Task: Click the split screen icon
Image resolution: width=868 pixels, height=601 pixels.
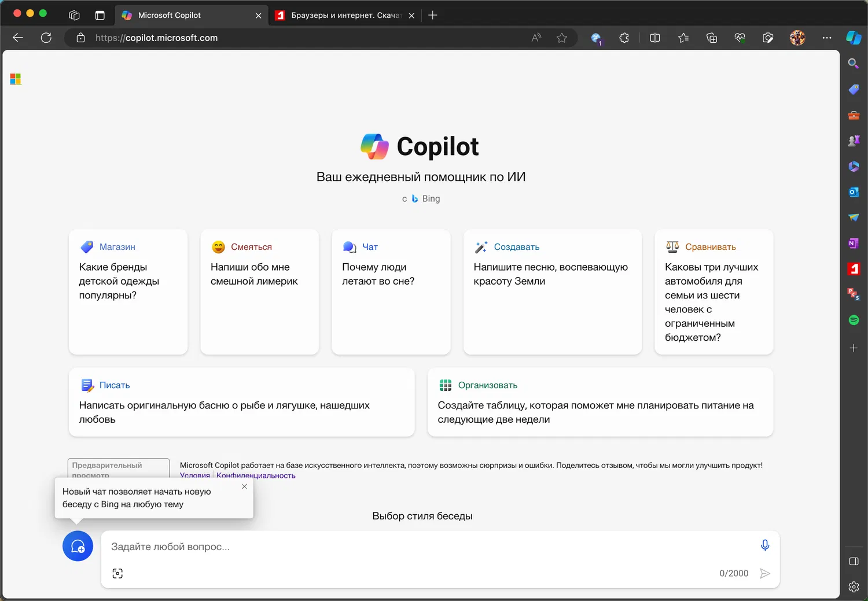Action: 654,38
